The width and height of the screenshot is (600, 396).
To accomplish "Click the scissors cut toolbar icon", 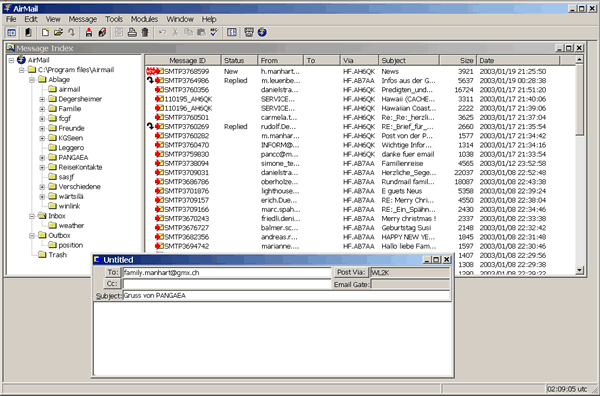I will point(175,33).
